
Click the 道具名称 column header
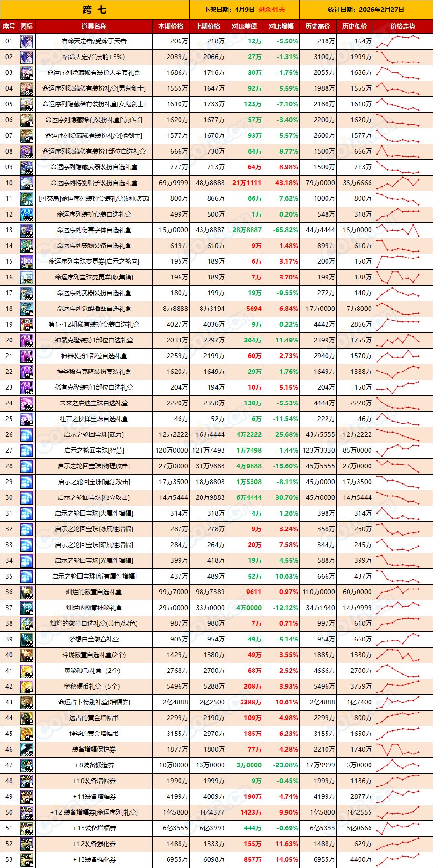click(94, 27)
